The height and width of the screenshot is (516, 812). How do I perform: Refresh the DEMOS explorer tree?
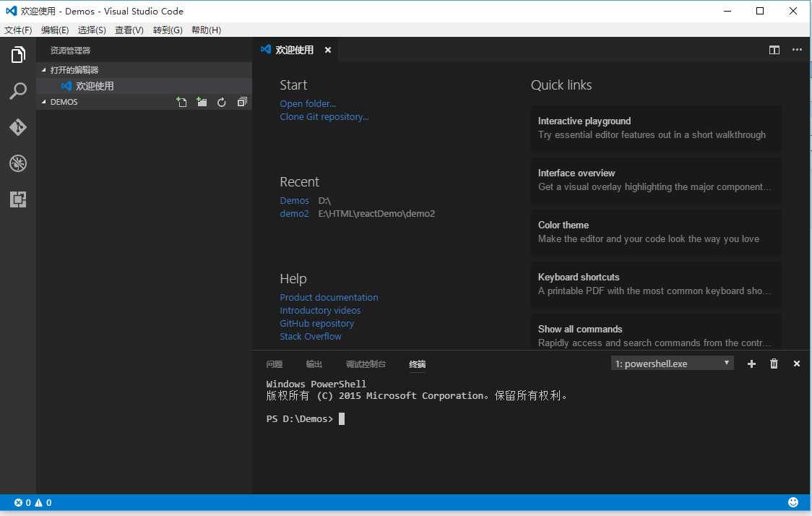pos(222,102)
